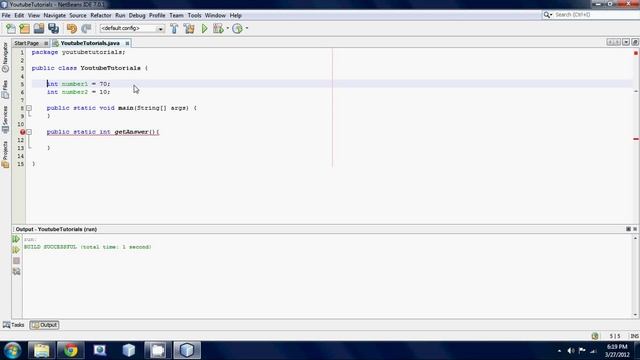
Task: Open the Help menu
Action: (236, 16)
